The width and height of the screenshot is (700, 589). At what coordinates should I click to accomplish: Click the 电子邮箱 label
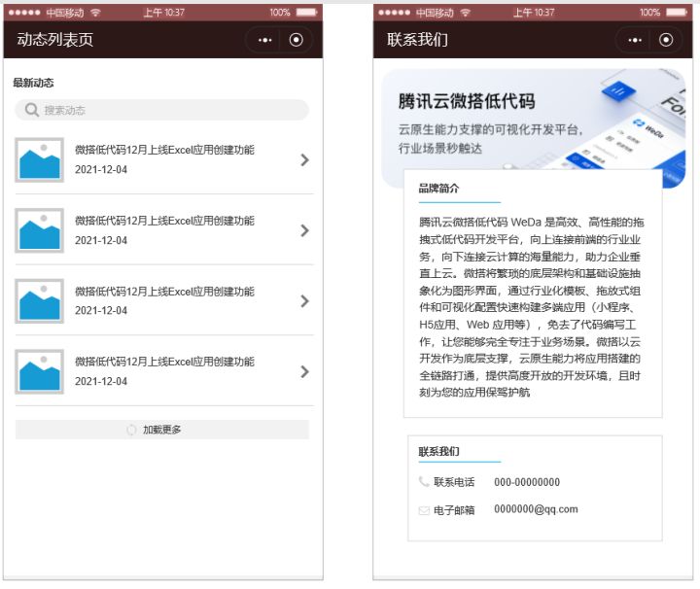(x=454, y=510)
